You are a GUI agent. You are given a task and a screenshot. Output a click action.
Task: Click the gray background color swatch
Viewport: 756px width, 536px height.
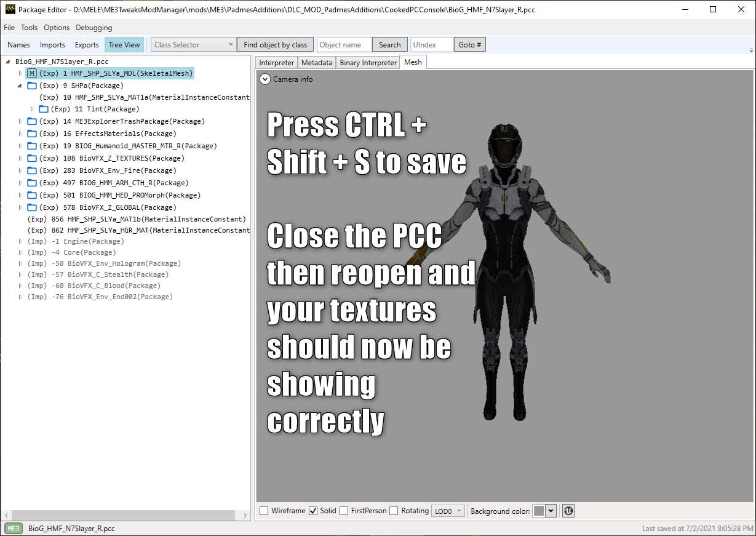pos(539,511)
